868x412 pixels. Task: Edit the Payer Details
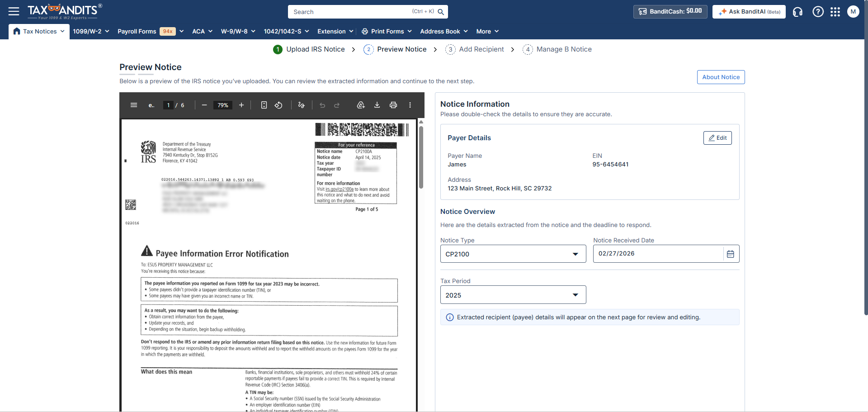pos(717,138)
